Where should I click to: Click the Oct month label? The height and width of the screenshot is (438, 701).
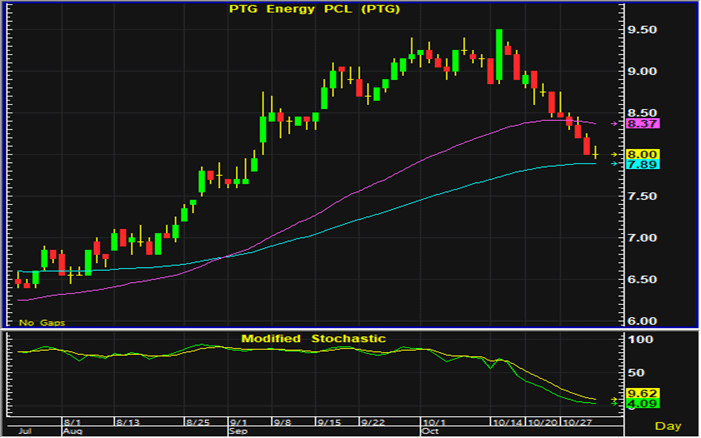tap(431, 431)
